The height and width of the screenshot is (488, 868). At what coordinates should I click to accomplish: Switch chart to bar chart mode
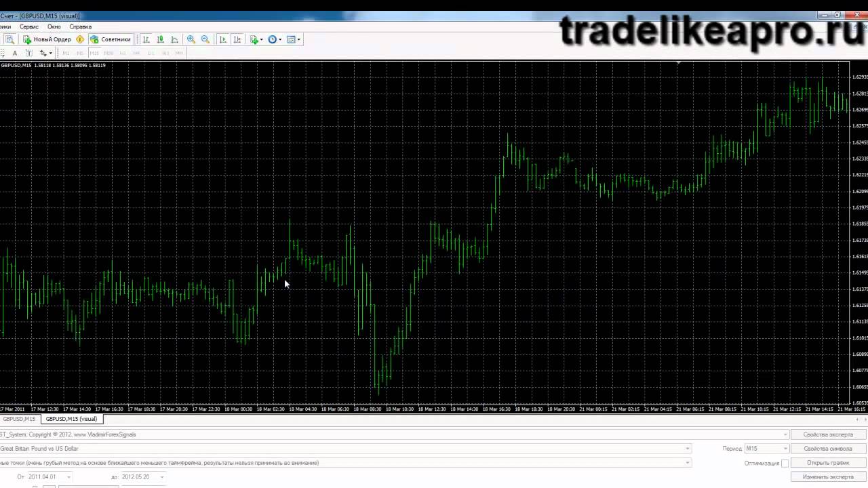(146, 39)
